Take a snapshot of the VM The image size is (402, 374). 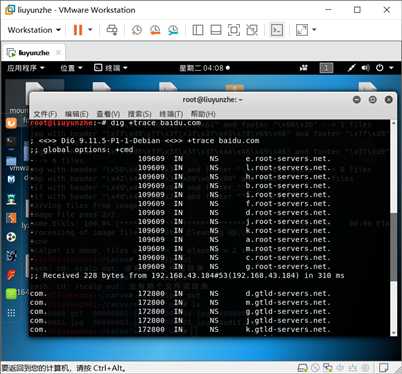pos(137,30)
